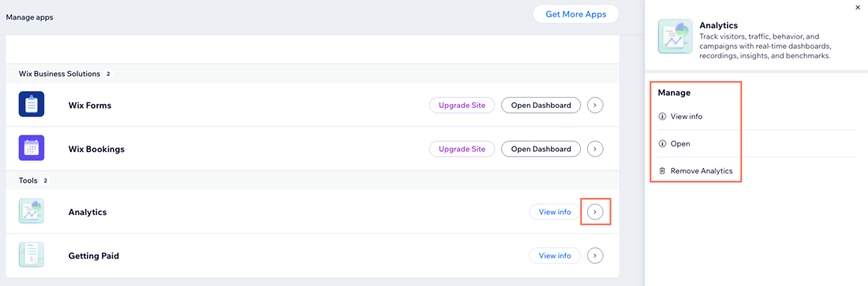Click the Wix Forms app icon

click(32, 105)
